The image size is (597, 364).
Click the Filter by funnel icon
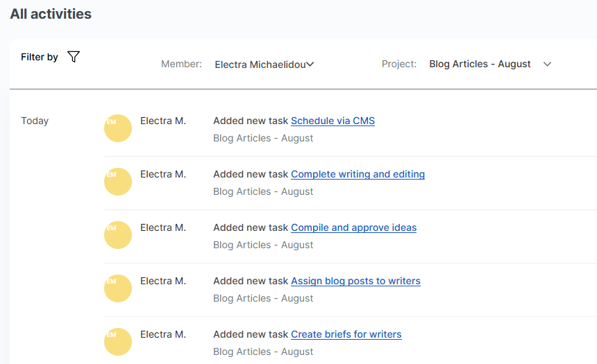coord(74,57)
